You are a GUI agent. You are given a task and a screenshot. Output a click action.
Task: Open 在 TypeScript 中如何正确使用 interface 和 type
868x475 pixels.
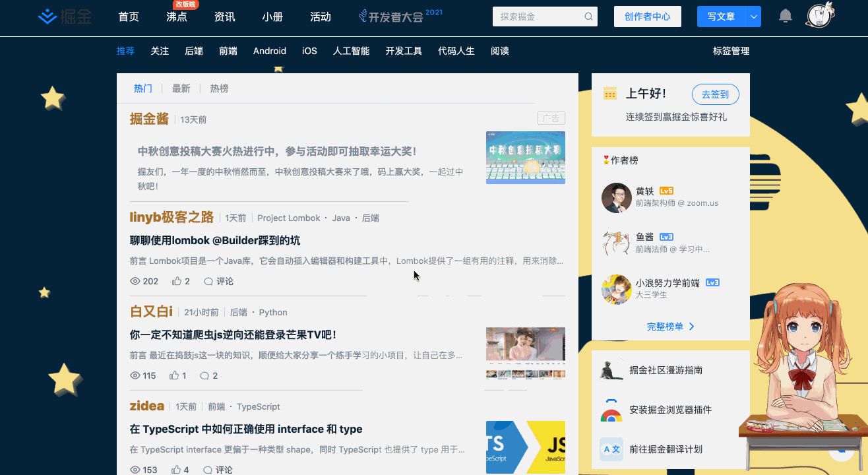pos(246,429)
